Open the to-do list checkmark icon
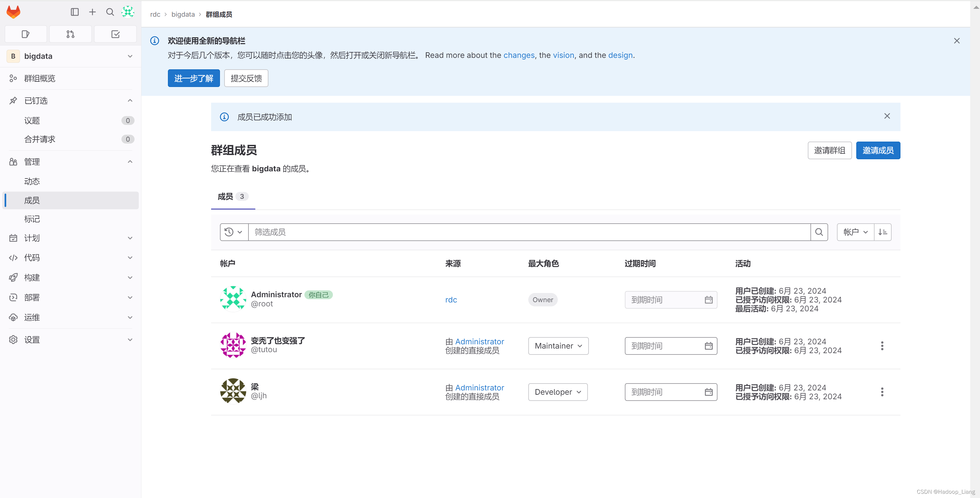 pyautogui.click(x=115, y=34)
